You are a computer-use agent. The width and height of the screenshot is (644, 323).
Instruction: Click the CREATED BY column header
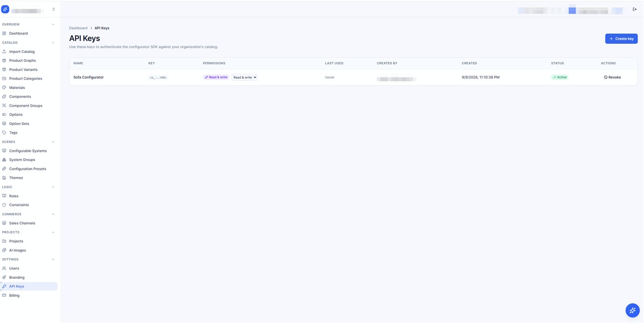point(387,63)
